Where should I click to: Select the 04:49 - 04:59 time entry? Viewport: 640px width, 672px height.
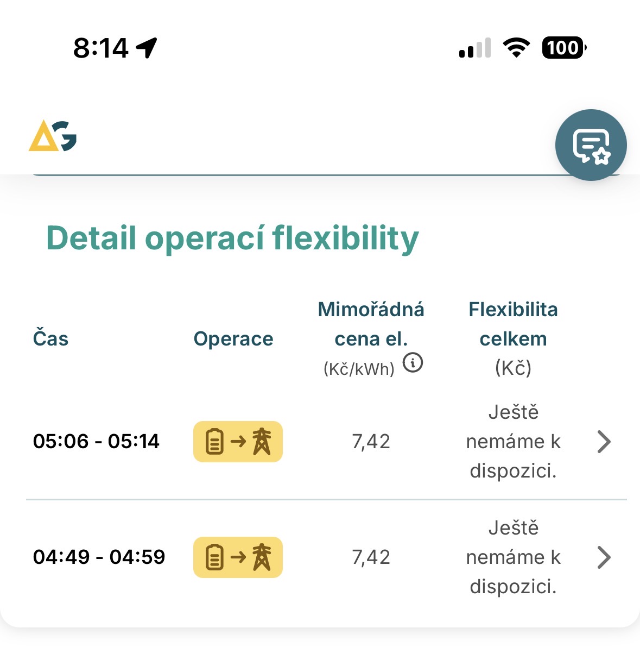[99, 557]
